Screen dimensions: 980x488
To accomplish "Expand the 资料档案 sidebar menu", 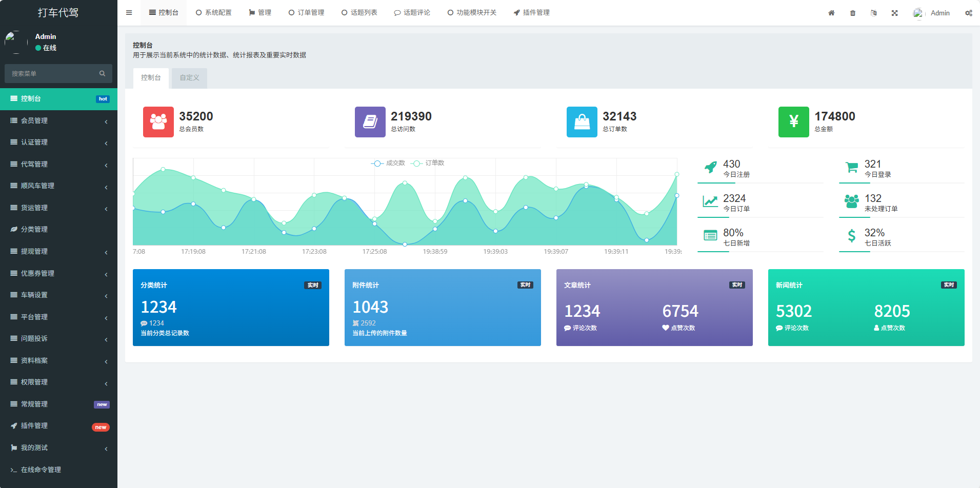I will pyautogui.click(x=58, y=360).
